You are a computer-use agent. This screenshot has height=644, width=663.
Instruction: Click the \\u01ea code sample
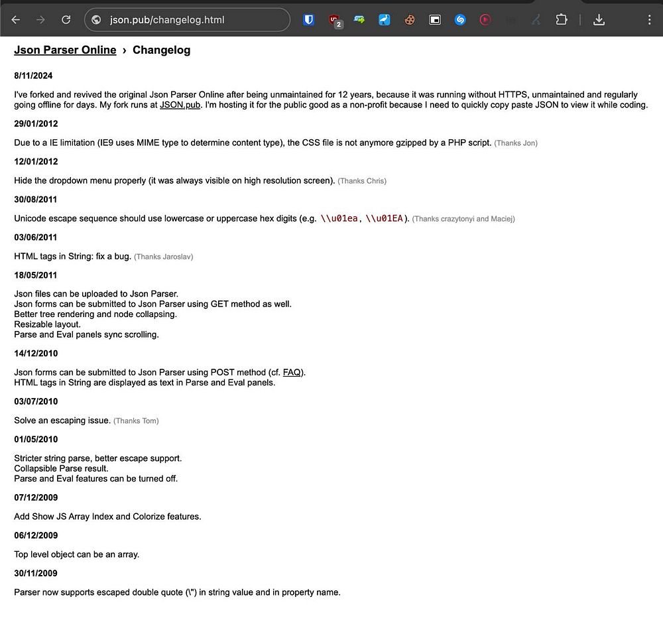[339, 219]
